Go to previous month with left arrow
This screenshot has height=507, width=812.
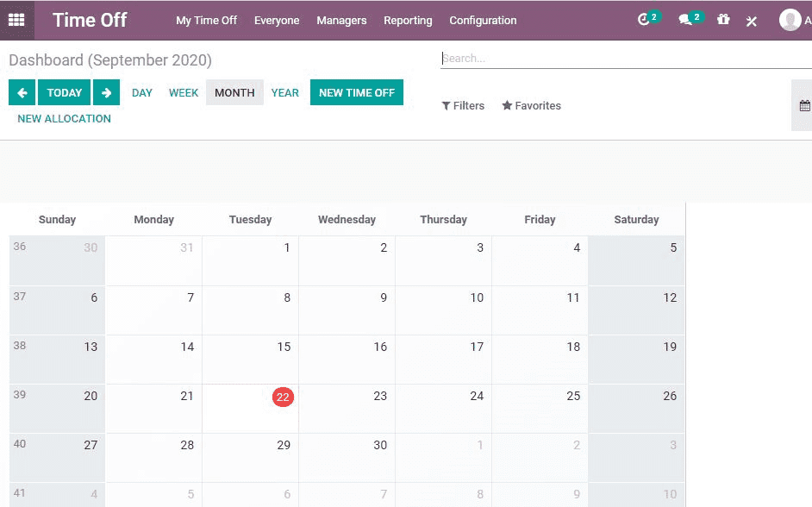tap(22, 93)
